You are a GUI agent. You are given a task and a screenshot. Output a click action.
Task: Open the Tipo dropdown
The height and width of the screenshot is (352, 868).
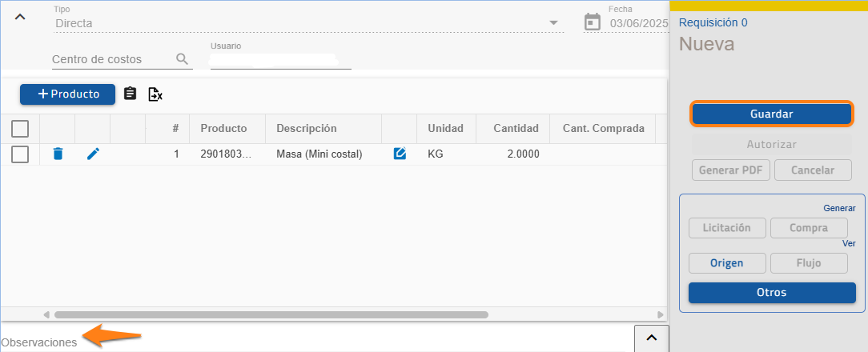coord(553,22)
